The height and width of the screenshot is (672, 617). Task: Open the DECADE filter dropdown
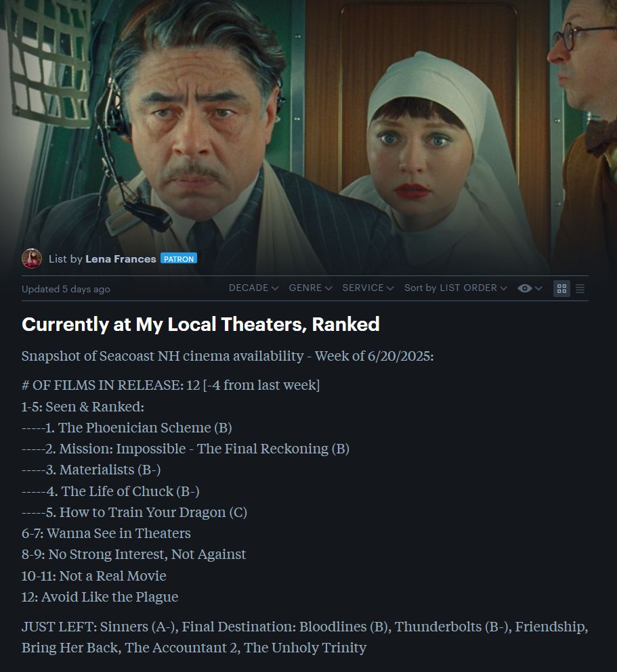(x=254, y=288)
